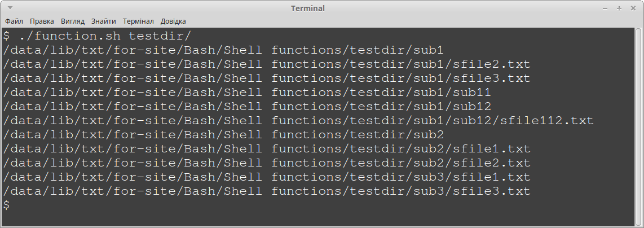The width and height of the screenshot is (644, 228).
Task: Minimize the Terminal window
Action: [x=605, y=8]
